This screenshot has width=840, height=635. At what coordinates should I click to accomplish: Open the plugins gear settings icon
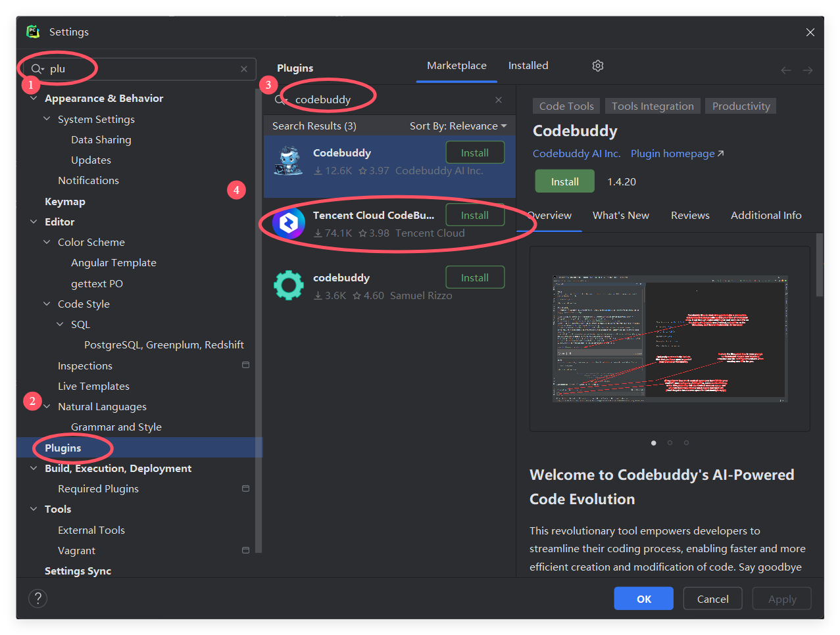tap(597, 66)
